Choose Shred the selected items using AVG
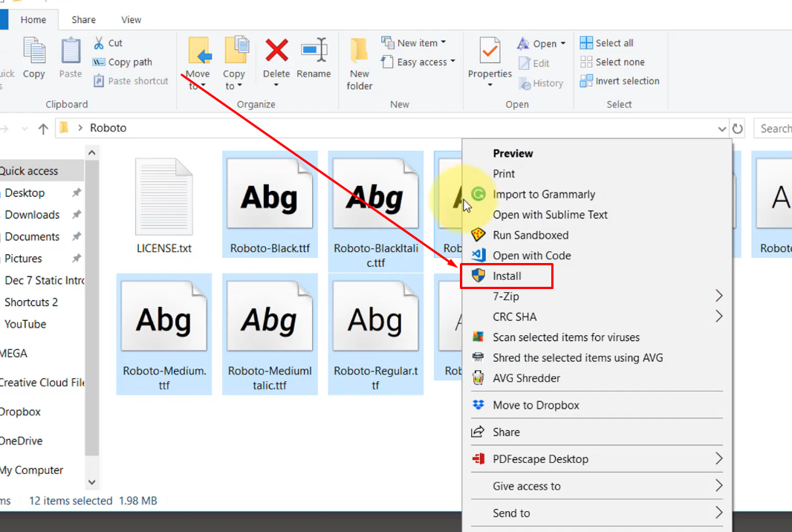The width and height of the screenshot is (792, 532). pyautogui.click(x=578, y=357)
